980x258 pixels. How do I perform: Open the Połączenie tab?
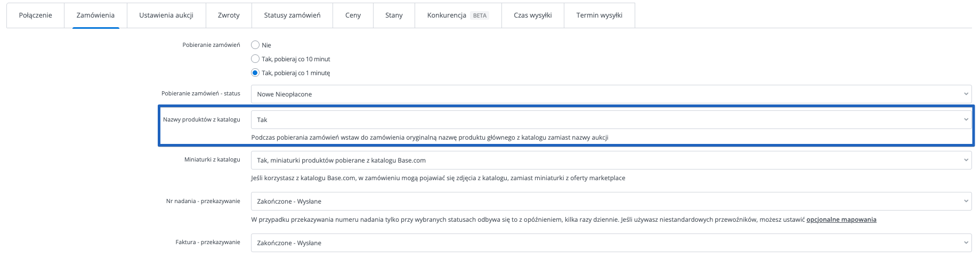(35, 15)
